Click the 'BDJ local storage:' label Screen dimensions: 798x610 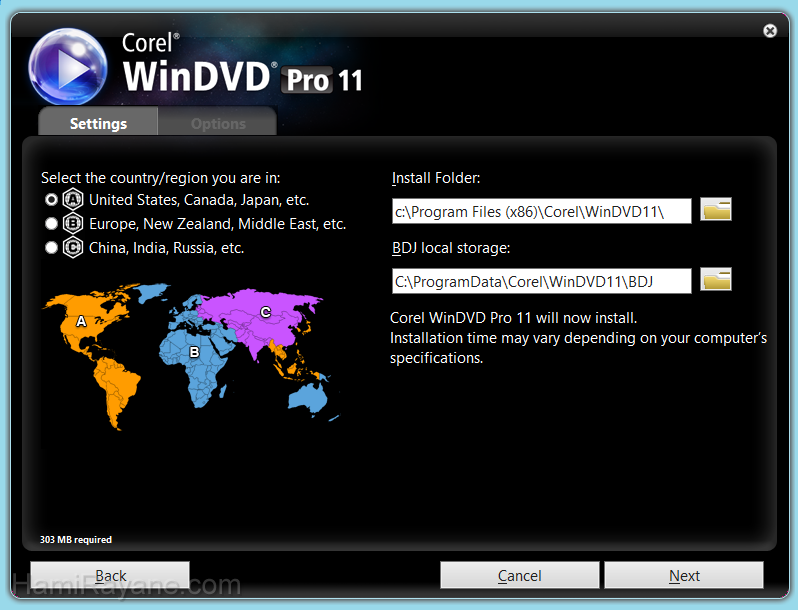451,248
